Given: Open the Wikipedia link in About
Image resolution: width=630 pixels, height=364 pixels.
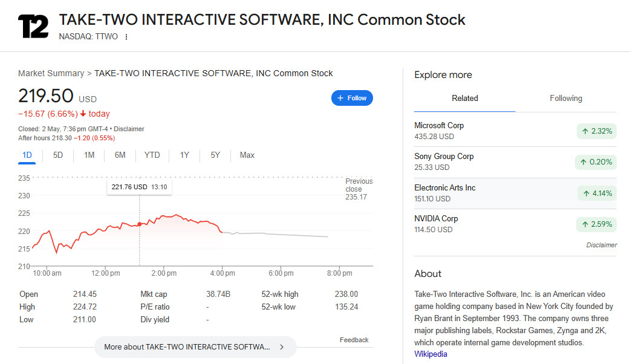Looking at the screenshot, I should click(x=430, y=354).
